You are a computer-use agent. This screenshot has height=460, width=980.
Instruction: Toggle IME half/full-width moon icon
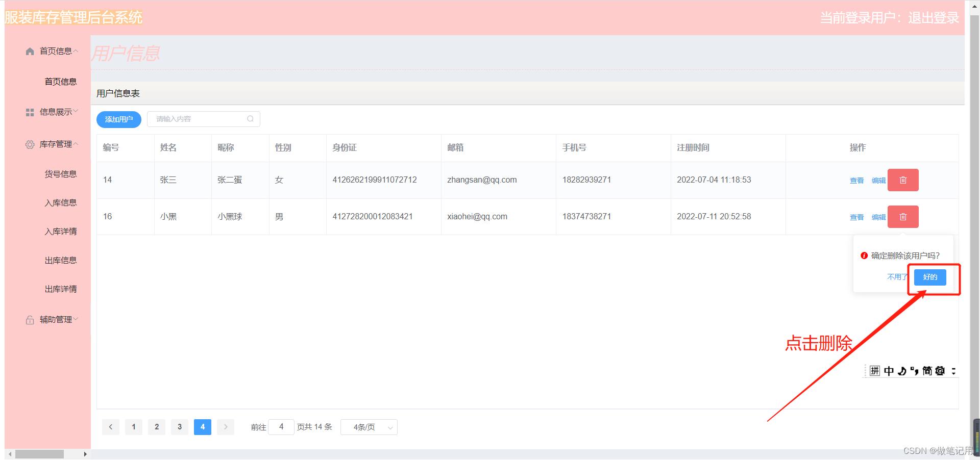902,371
